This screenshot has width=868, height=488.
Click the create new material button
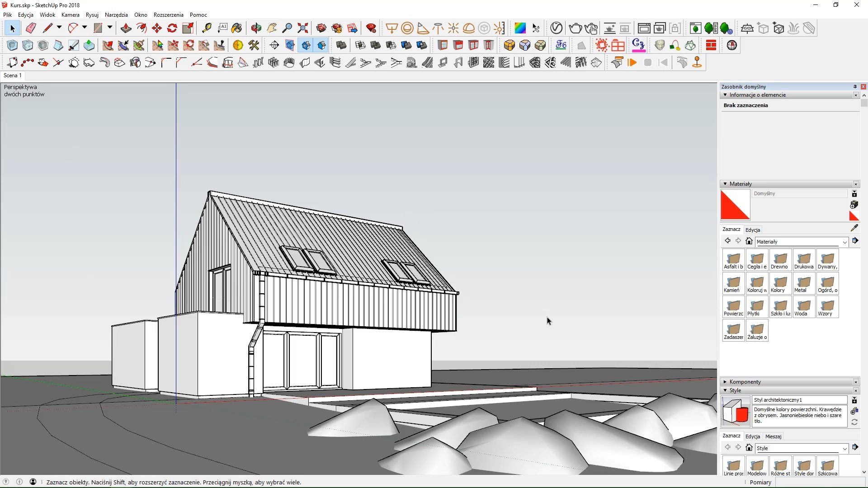coord(854,204)
